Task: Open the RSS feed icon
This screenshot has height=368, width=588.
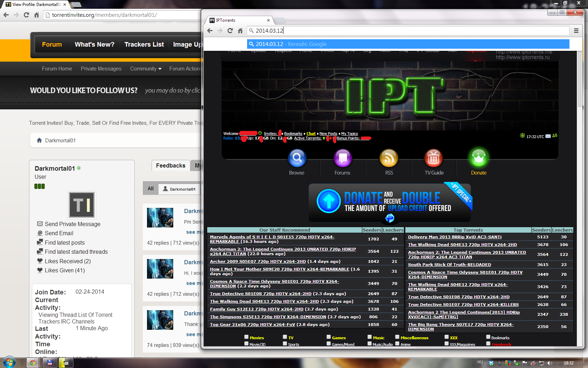Action: pyautogui.click(x=389, y=158)
